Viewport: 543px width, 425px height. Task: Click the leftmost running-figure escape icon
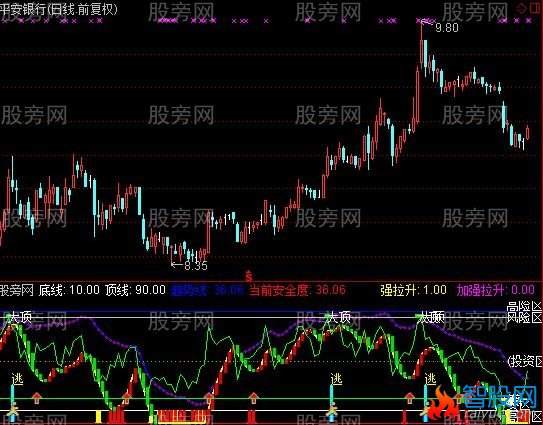tap(13, 410)
